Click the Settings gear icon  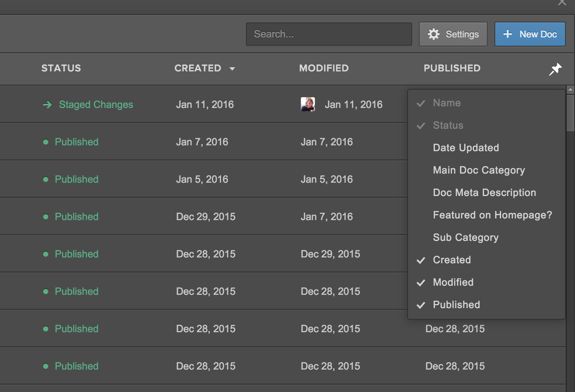[x=434, y=34]
